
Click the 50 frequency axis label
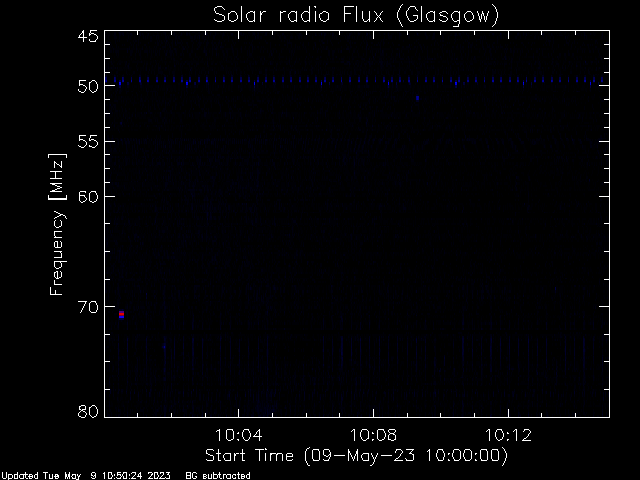click(88, 86)
